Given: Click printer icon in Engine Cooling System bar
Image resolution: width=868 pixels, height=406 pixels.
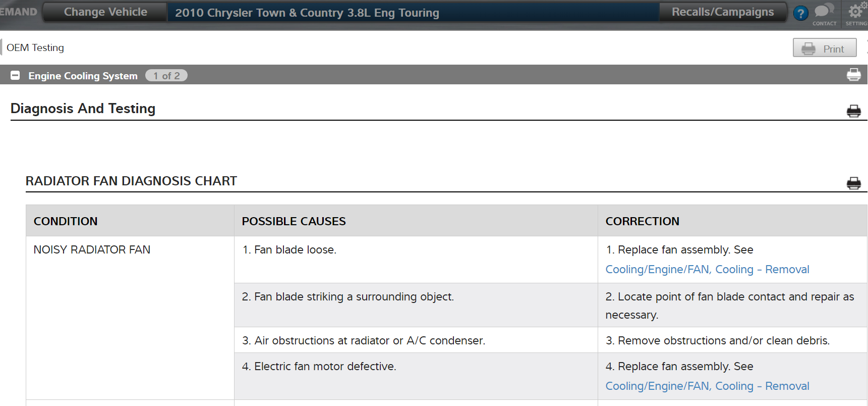Looking at the screenshot, I should click(853, 75).
